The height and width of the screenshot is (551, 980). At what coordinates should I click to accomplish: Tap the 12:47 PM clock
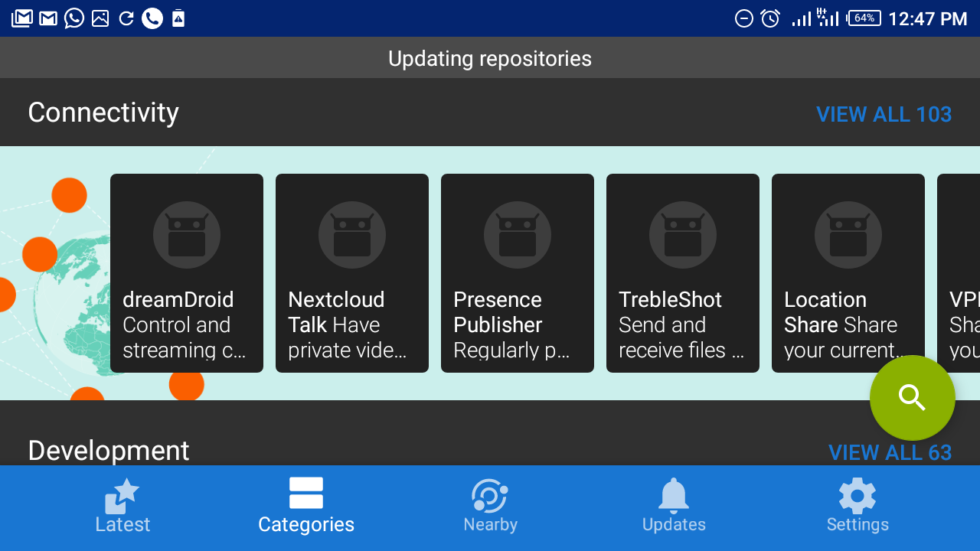[928, 18]
